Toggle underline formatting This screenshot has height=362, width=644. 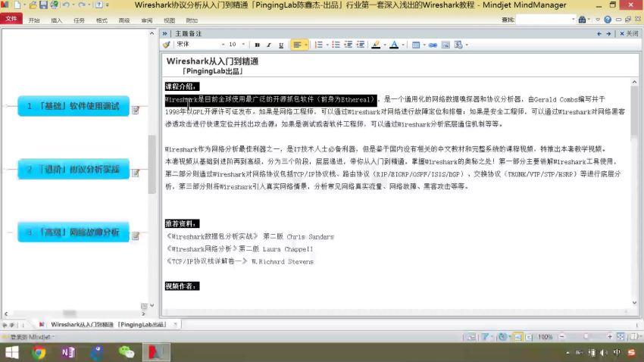click(x=281, y=45)
